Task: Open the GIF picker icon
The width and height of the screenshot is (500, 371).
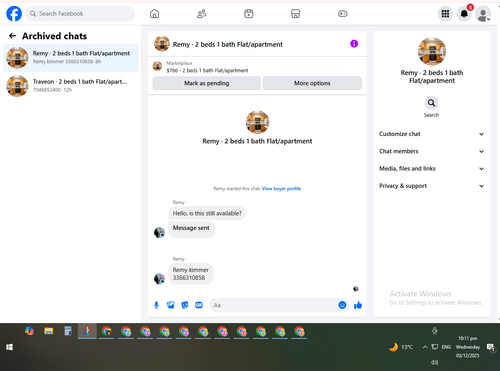Action: [x=199, y=305]
